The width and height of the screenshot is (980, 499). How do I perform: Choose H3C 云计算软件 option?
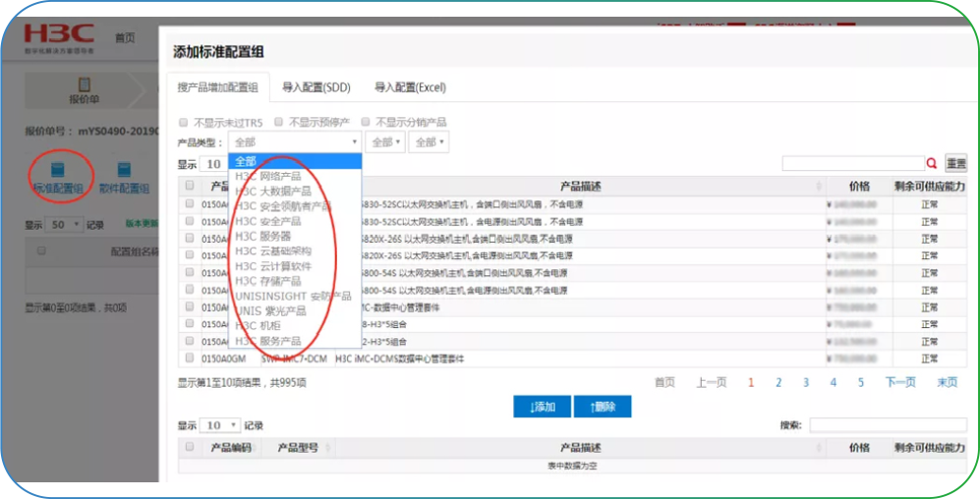(295, 266)
